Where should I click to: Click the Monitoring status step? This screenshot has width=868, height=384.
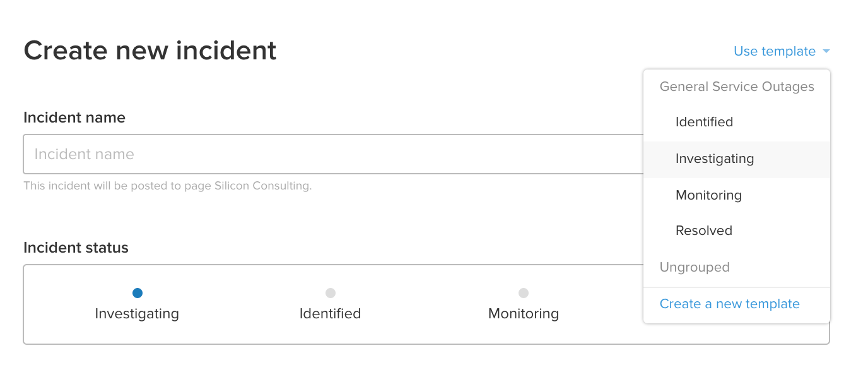[523, 313]
